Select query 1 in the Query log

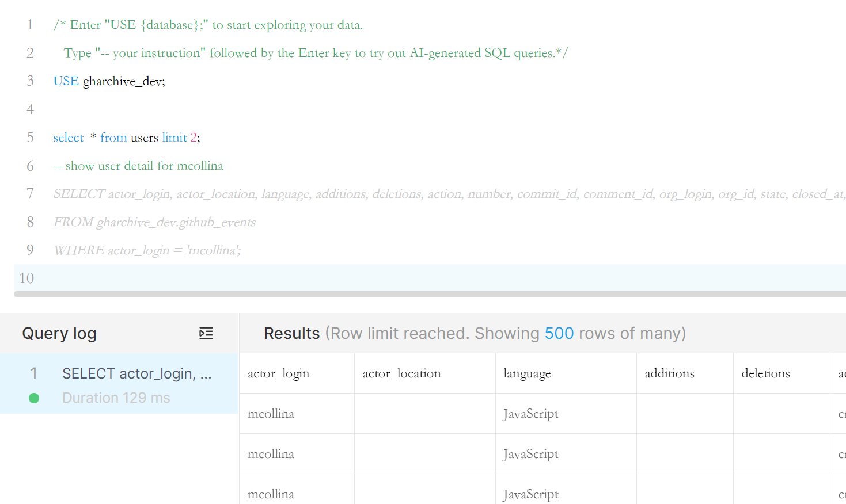click(x=137, y=373)
